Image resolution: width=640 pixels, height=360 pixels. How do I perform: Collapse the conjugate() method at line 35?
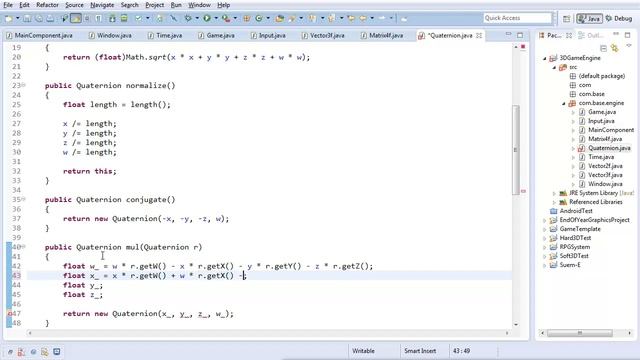click(x=23, y=199)
